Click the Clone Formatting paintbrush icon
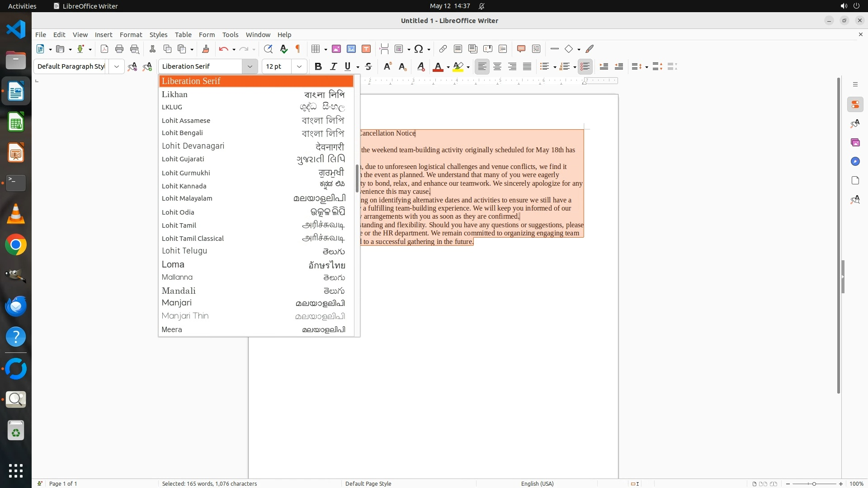Viewport: 868px width, 488px height. tap(206, 49)
